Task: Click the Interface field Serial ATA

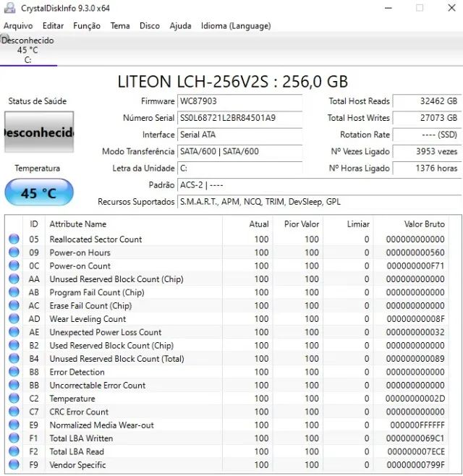Action: [240, 135]
